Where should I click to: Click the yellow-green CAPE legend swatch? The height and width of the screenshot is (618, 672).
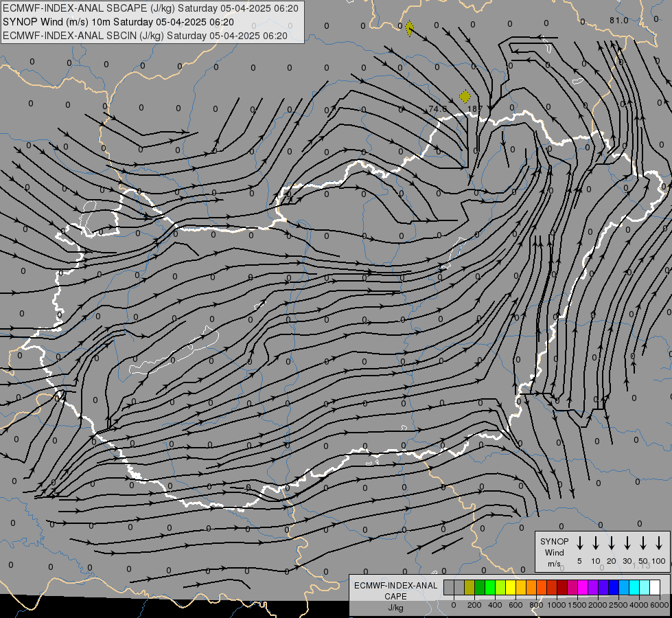click(x=500, y=587)
